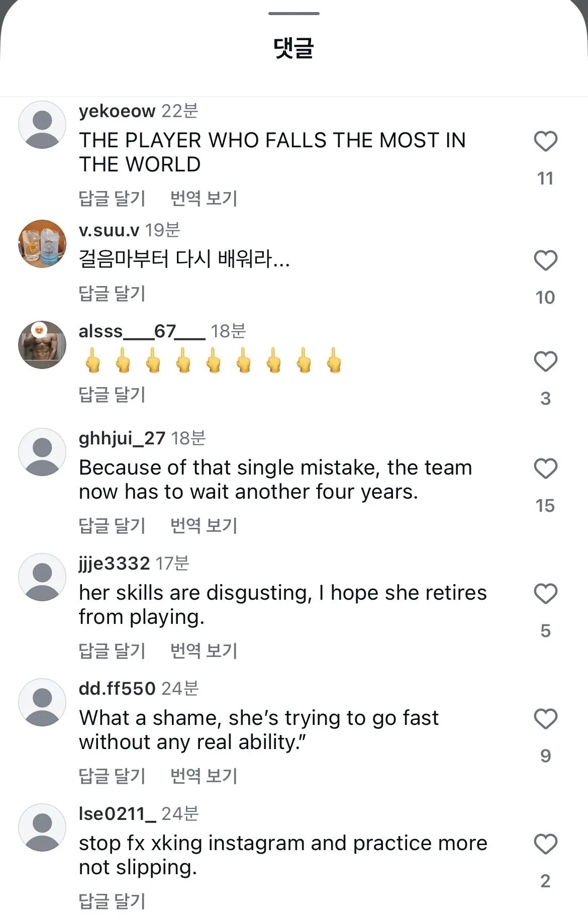
Task: Reply to dd.ff550's comment
Action: coord(112,775)
